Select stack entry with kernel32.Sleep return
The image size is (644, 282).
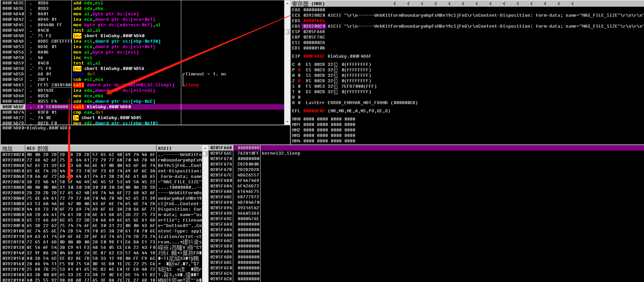point(426,153)
